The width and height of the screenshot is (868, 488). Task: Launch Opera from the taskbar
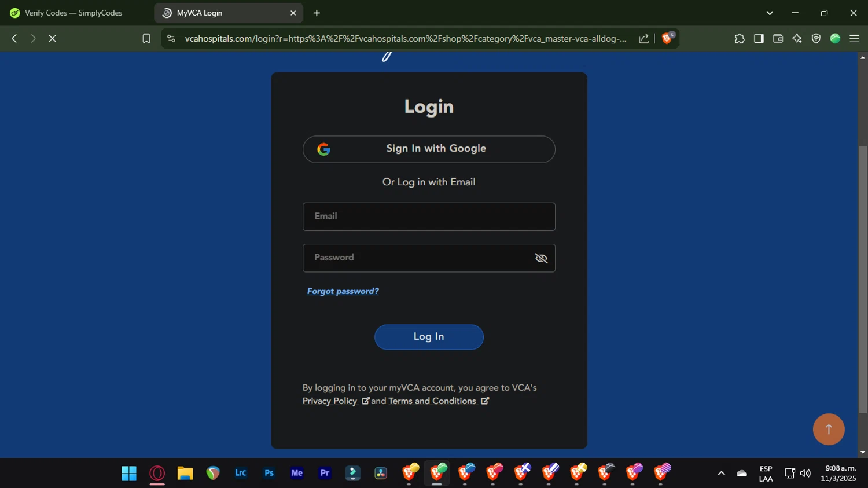point(157,474)
